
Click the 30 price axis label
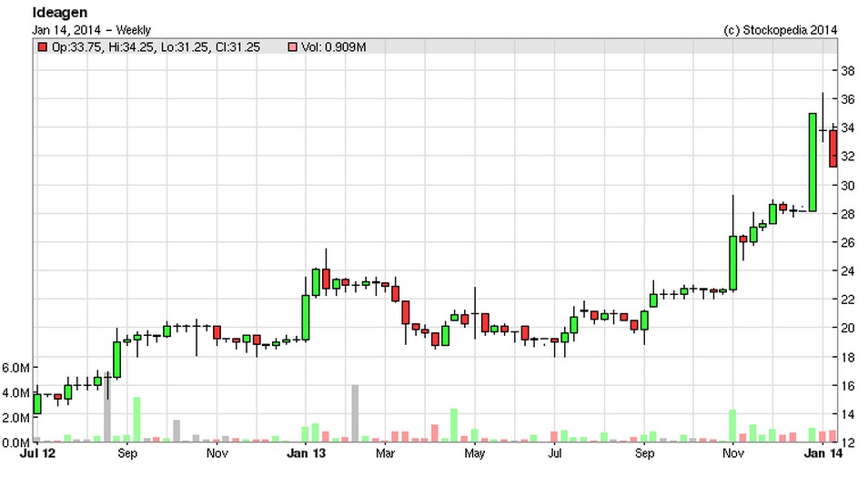pos(847,185)
